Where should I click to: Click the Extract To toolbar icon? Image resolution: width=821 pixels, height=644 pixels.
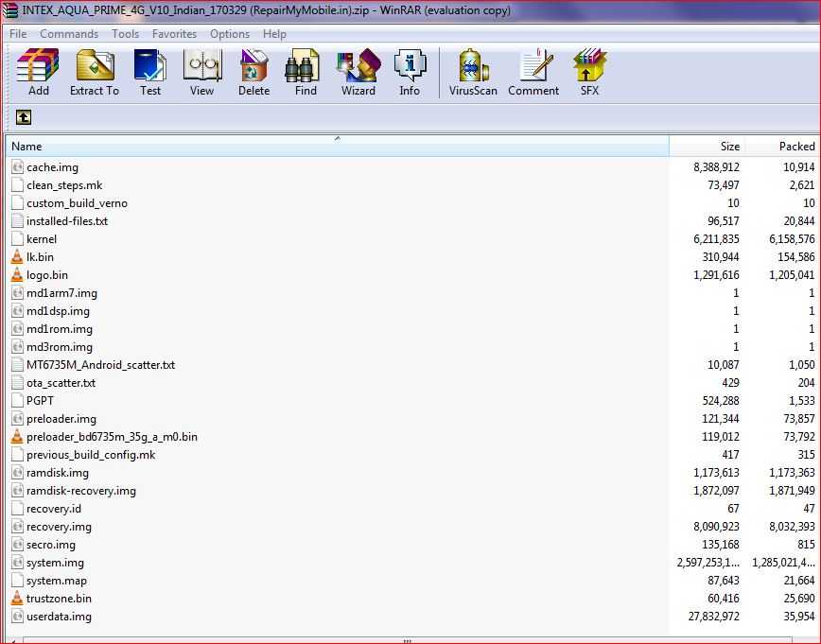point(94,72)
